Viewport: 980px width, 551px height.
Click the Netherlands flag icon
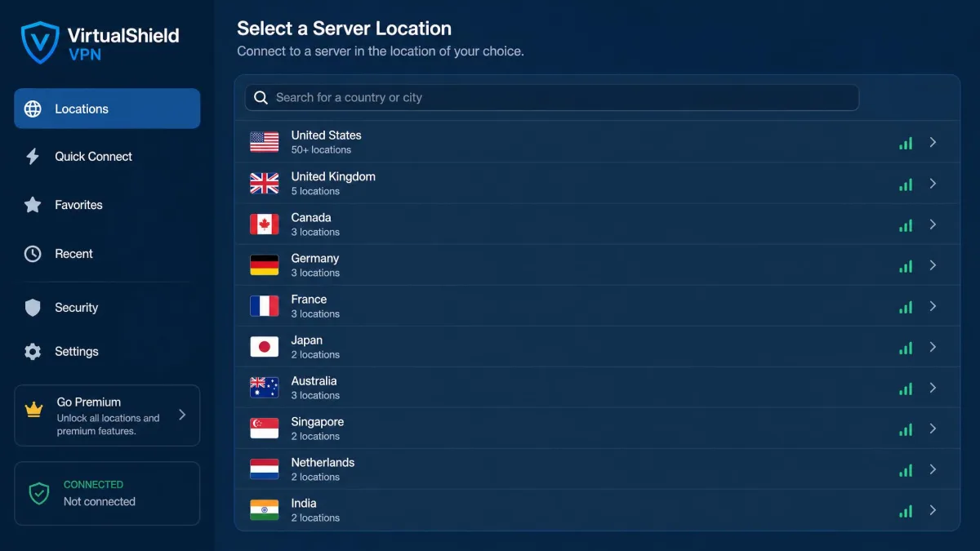pyautogui.click(x=265, y=469)
